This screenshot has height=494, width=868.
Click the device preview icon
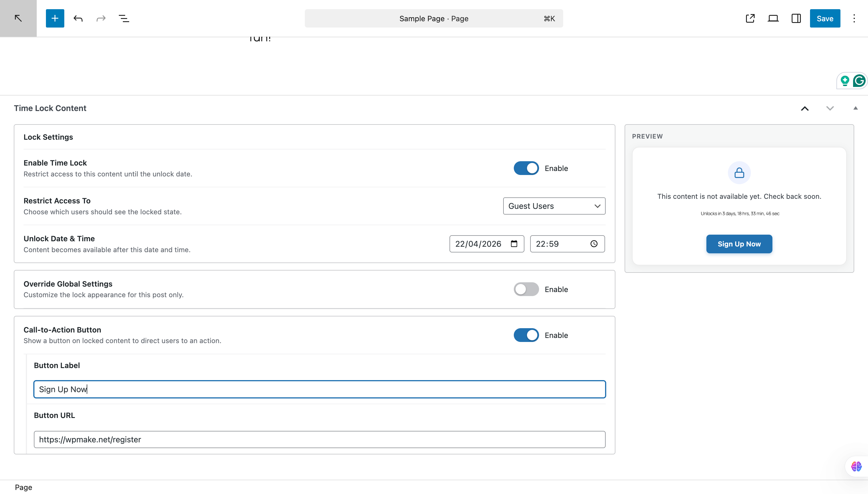(773, 18)
